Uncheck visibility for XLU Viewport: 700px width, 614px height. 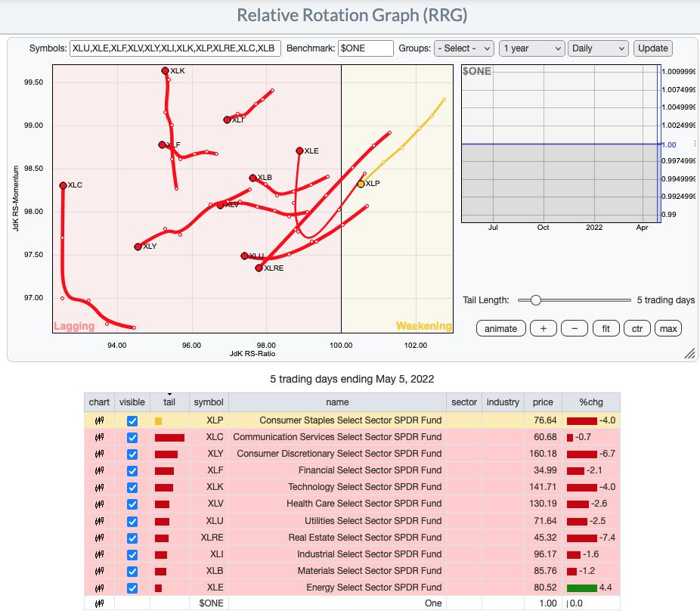[x=132, y=521]
